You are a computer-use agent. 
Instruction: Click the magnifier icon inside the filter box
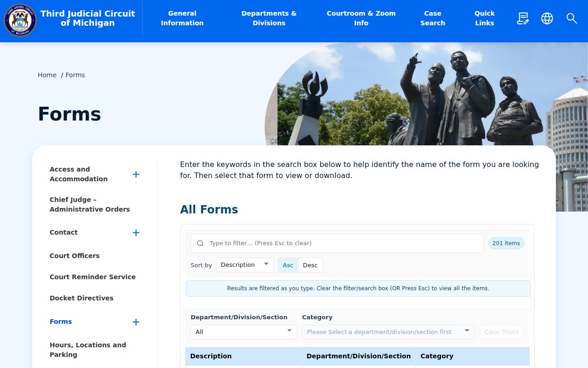tap(200, 243)
